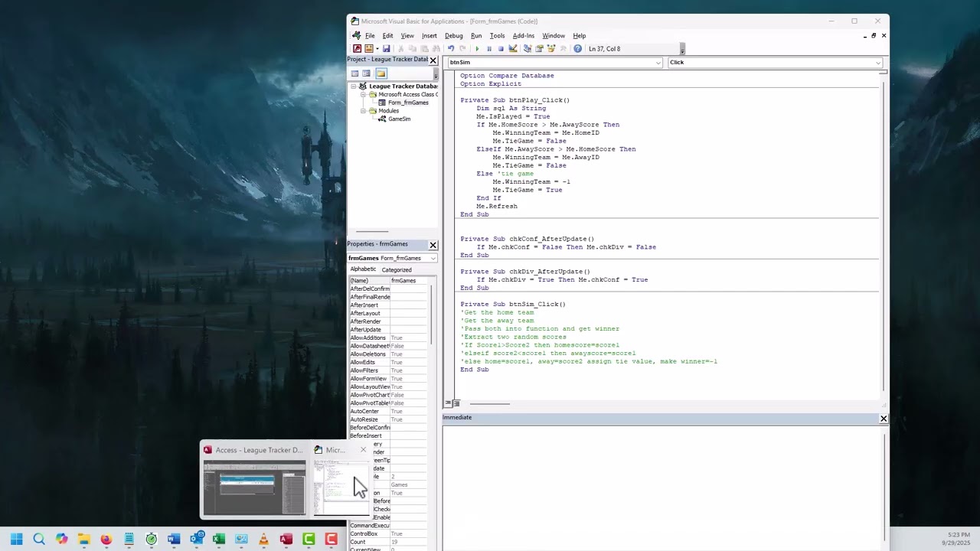Click the View Object icon in Project panel

(x=366, y=73)
